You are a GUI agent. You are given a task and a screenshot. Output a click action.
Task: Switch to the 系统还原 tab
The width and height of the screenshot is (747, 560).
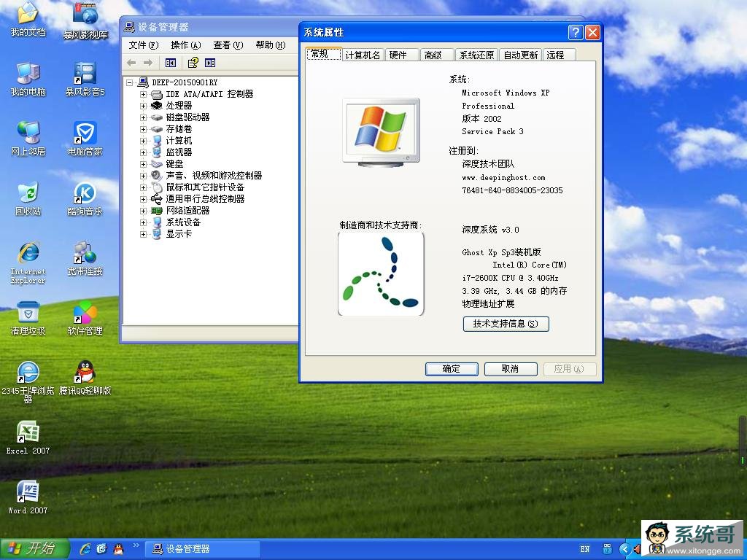(476, 55)
